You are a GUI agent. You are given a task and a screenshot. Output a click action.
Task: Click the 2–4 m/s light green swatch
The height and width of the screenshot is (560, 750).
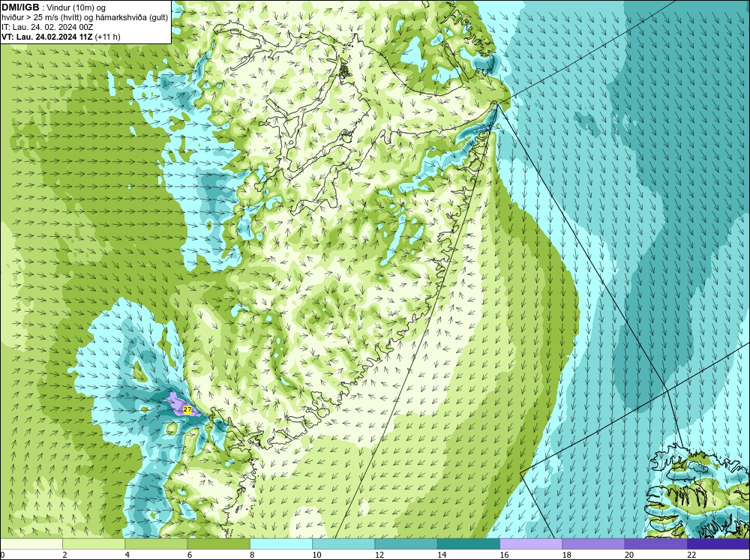click(94, 544)
